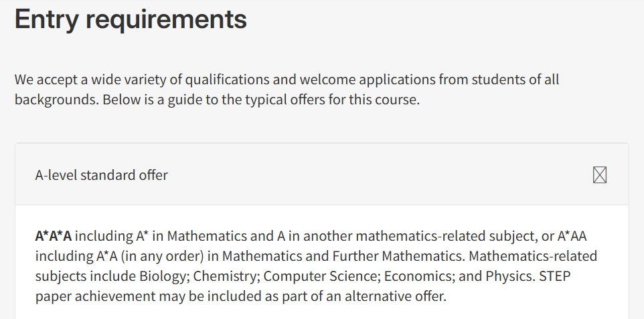Click the bold A*A*A grade text

click(54, 236)
